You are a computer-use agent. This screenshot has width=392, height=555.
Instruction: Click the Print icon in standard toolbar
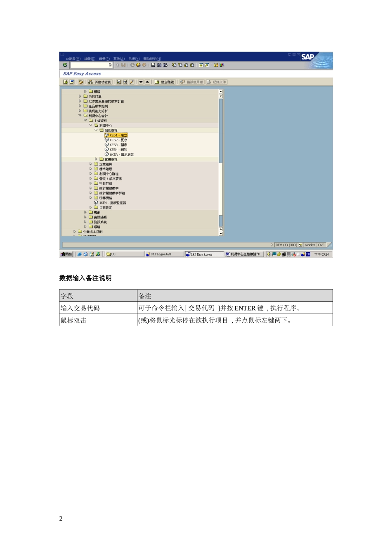153,65
